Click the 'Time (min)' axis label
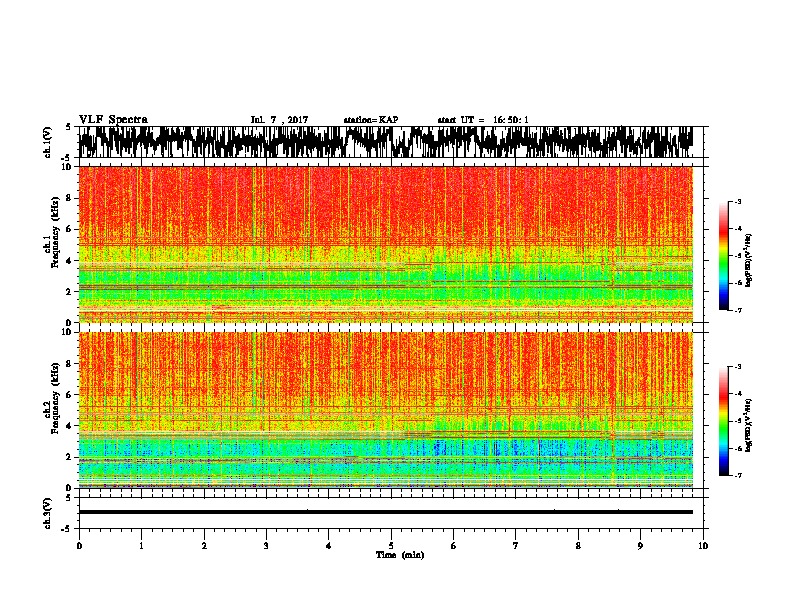The image size is (792, 612). pos(400,555)
